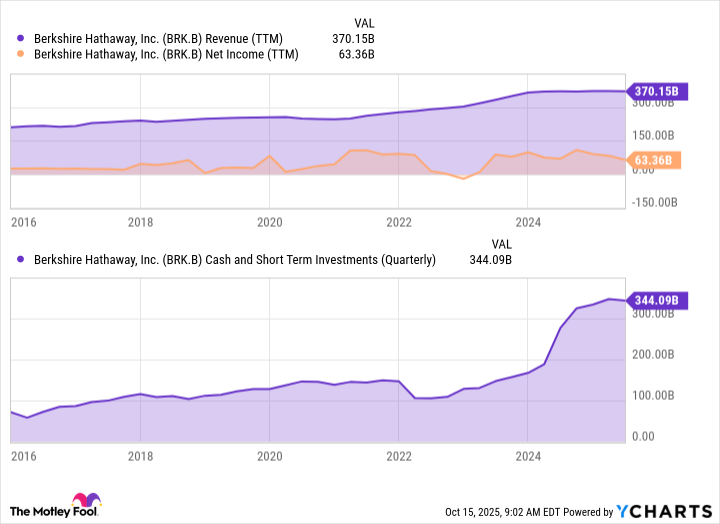Click the 344.09B value in the lower legend
720x524 pixels.
coord(491,260)
